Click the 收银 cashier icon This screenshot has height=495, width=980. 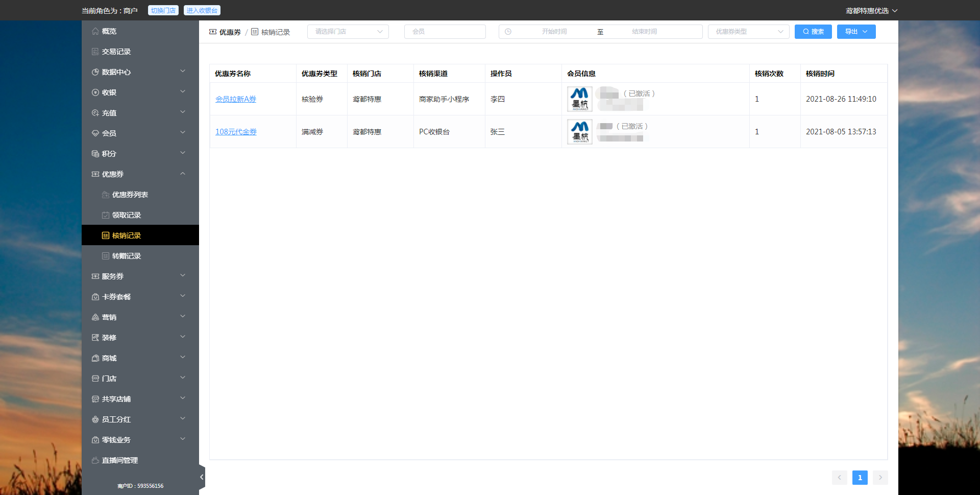(95, 92)
